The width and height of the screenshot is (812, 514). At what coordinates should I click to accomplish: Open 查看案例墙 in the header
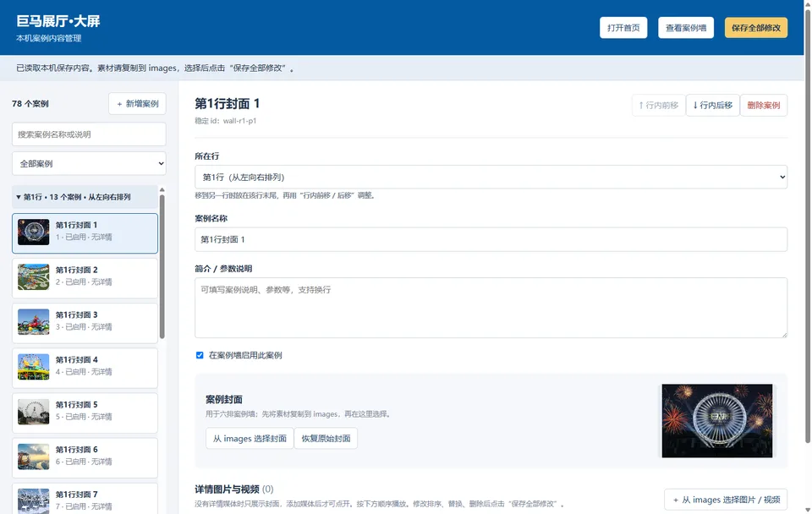coord(686,28)
